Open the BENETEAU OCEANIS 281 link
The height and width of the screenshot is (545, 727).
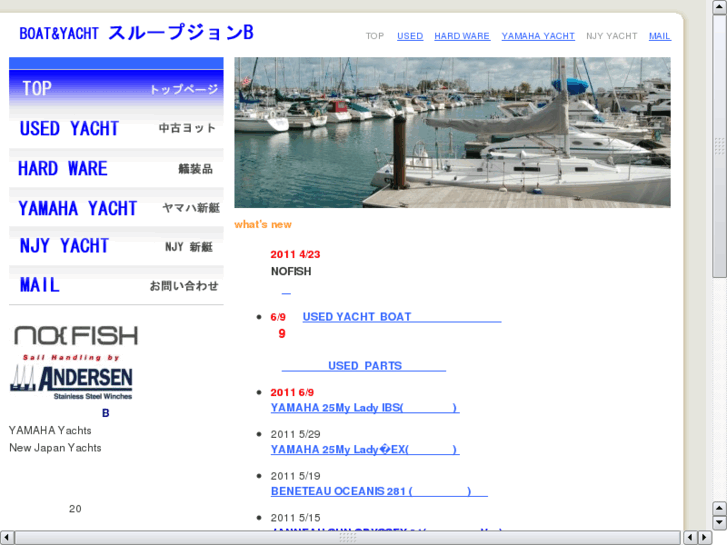pos(379,491)
